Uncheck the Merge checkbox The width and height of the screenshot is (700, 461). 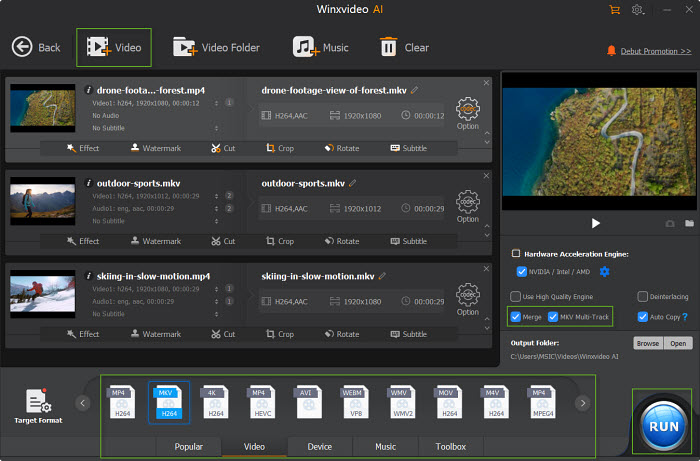click(516, 317)
